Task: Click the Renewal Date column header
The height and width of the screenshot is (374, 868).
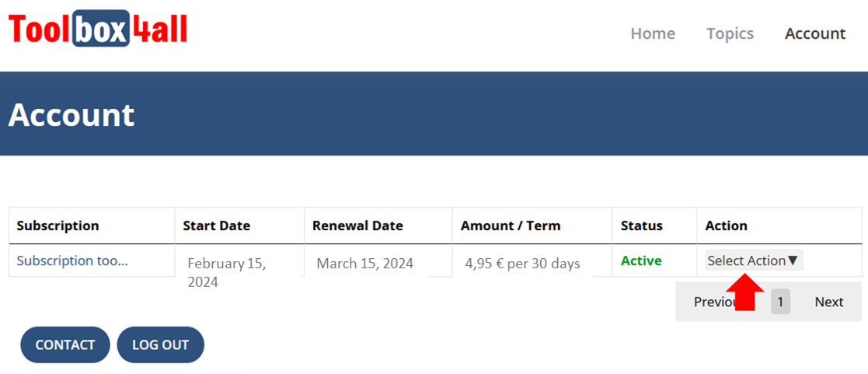Action: 357,225
